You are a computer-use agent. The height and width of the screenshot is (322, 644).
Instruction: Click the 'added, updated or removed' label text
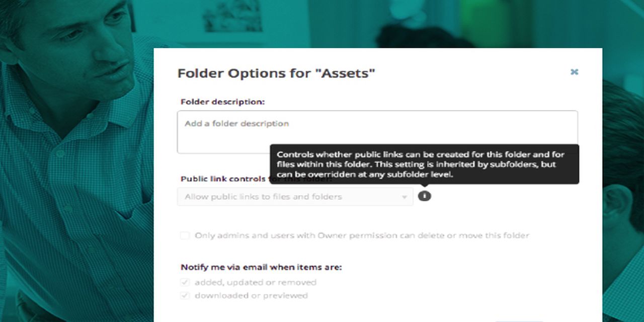click(x=256, y=282)
